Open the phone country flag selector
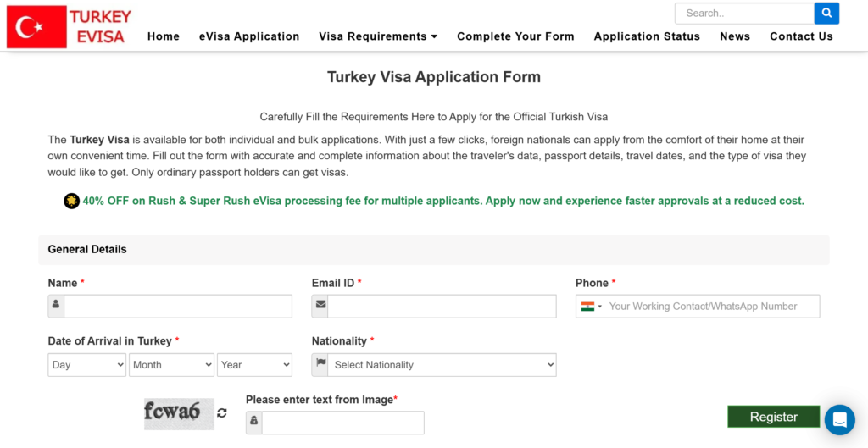Screen dimensions: 868x448 point(592,307)
